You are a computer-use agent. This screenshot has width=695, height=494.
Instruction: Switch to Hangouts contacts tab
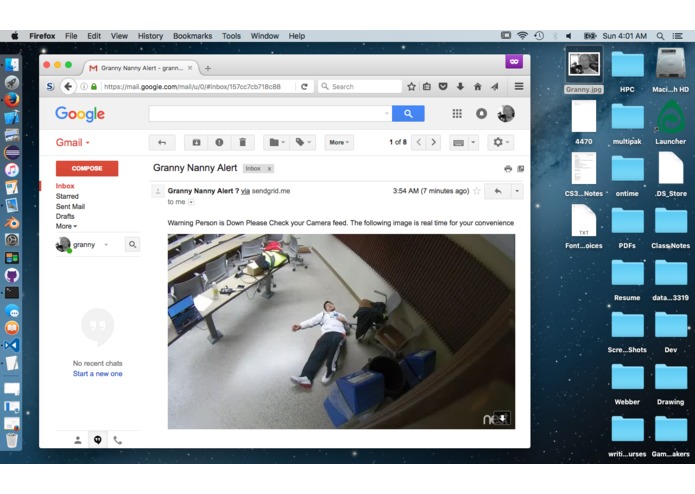[x=78, y=440]
